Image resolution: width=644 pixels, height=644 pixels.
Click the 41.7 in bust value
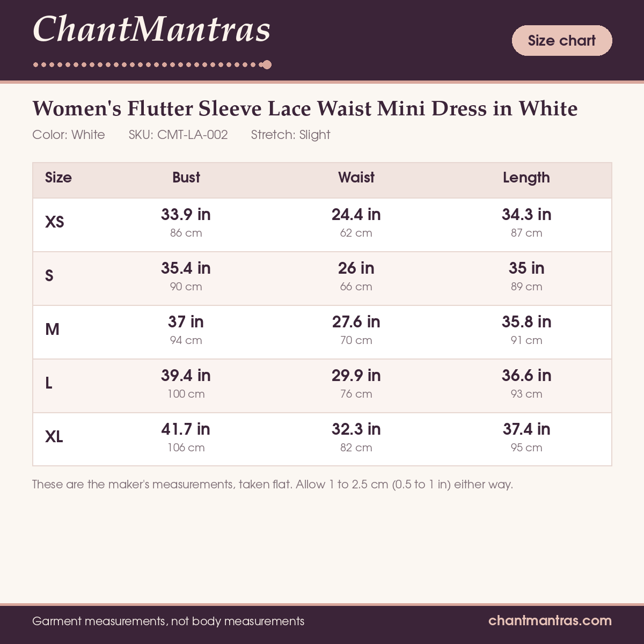pos(186,429)
